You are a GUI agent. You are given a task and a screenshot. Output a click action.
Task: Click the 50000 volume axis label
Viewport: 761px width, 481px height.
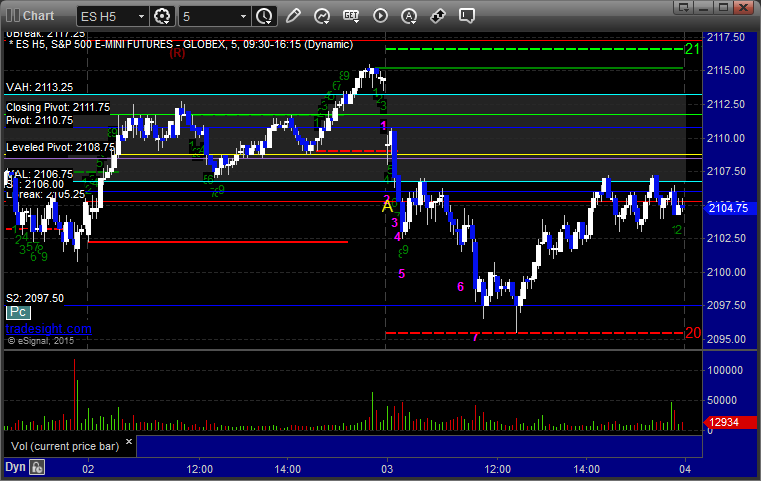coord(722,400)
